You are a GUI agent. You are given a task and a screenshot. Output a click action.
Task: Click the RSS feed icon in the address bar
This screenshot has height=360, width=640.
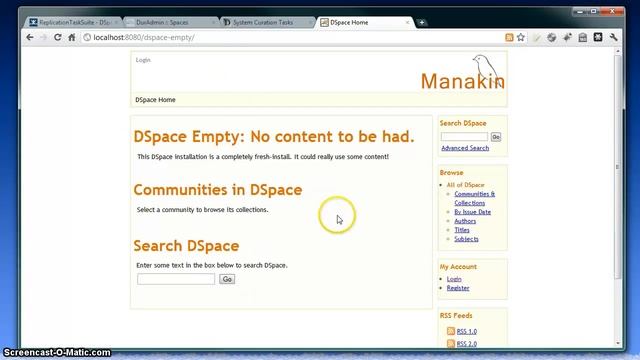[x=509, y=38]
